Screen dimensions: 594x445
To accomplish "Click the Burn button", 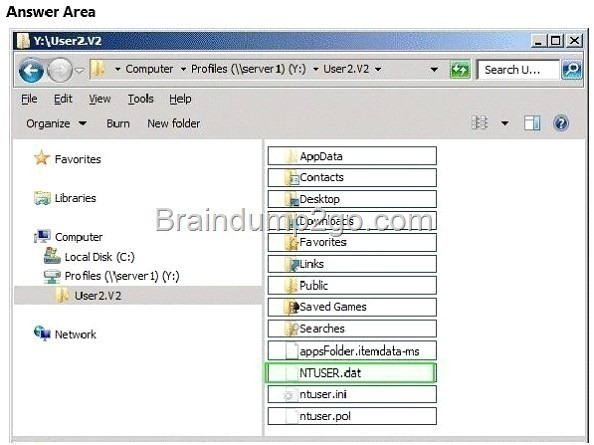I will coord(118,124).
